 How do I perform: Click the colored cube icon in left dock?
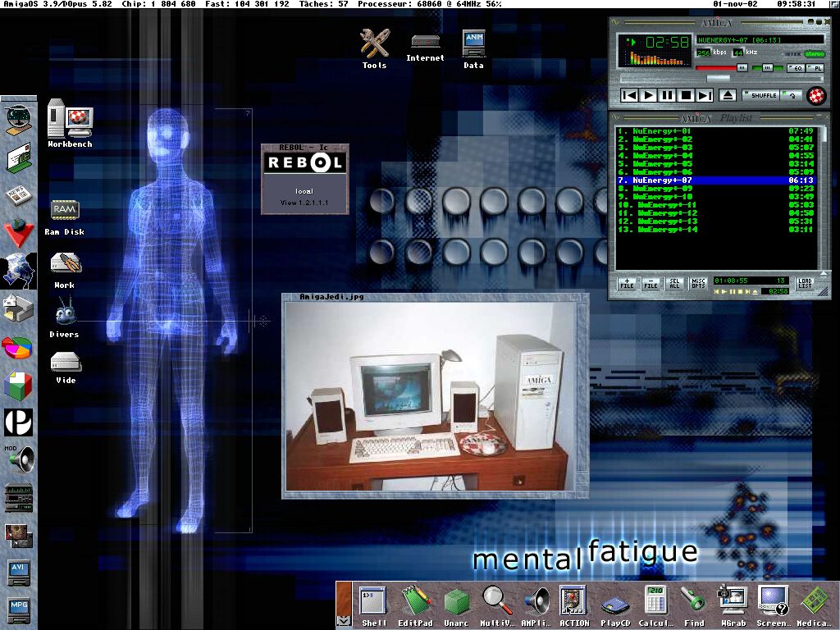(18, 385)
